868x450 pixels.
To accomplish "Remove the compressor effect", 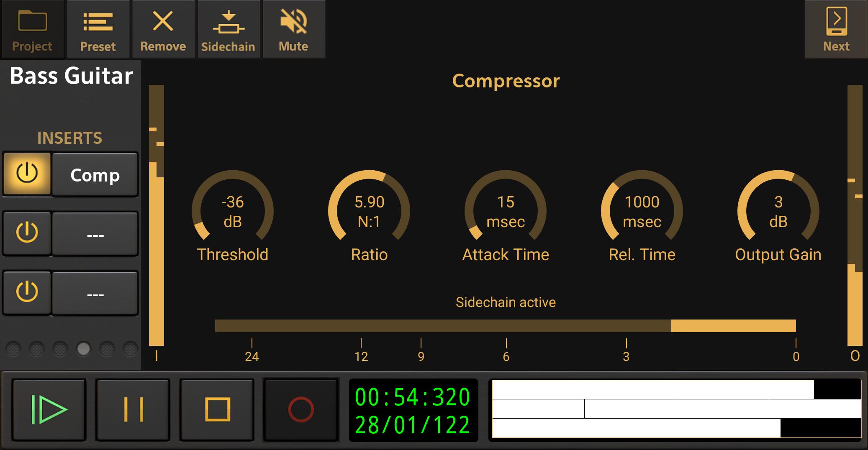I will (x=163, y=29).
